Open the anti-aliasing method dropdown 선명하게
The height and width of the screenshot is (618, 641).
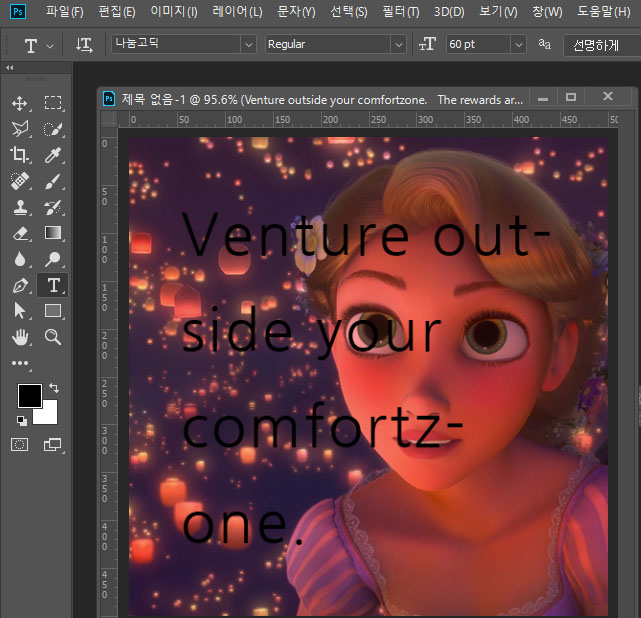tap(602, 45)
